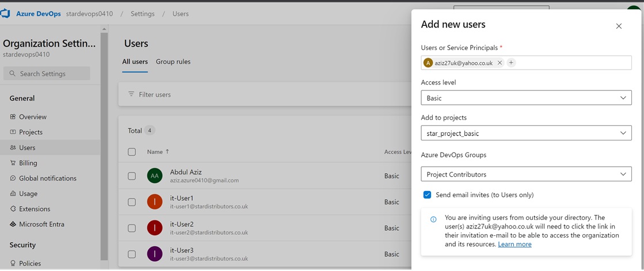Check the box for it-User3

(132, 254)
